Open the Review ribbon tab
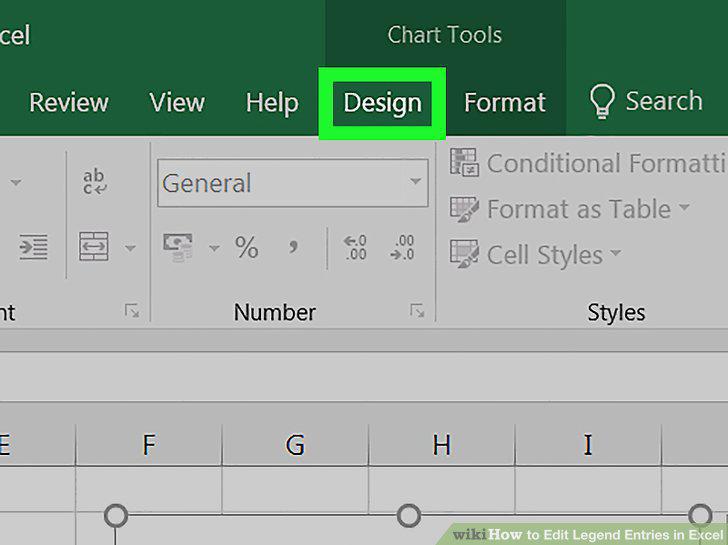 click(69, 102)
